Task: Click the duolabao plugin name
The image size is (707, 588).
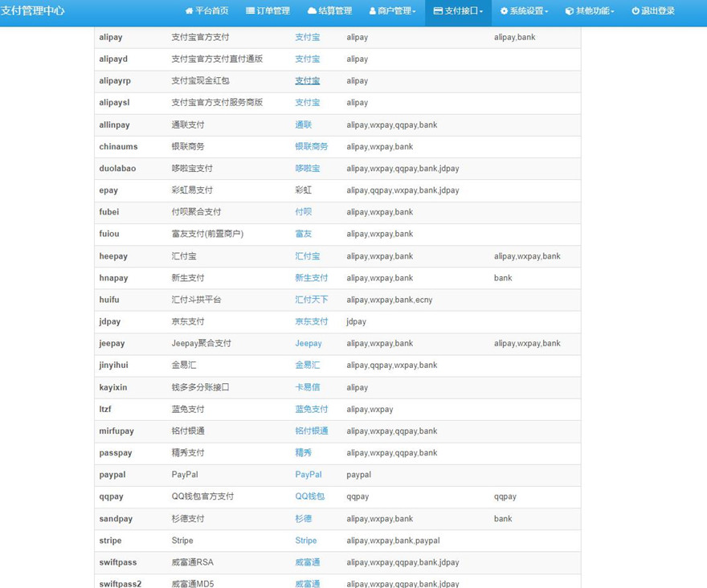Action: point(117,169)
